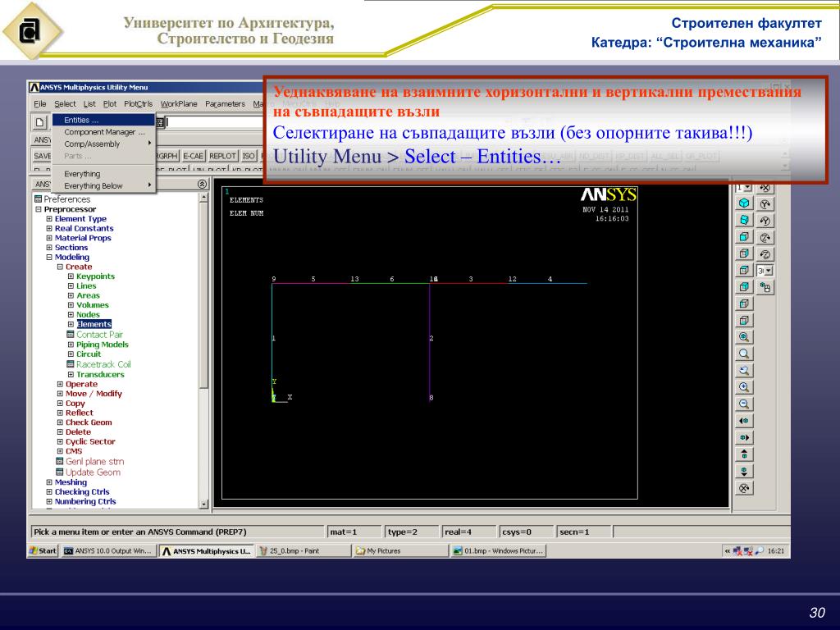This screenshot has height=630, width=840.
Task: Open the WorkPlane menu
Action: [179, 103]
